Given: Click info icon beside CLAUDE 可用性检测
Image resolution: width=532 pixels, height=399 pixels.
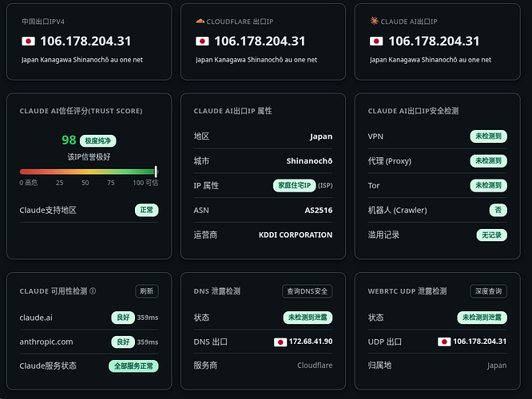Looking at the screenshot, I should 93,291.
